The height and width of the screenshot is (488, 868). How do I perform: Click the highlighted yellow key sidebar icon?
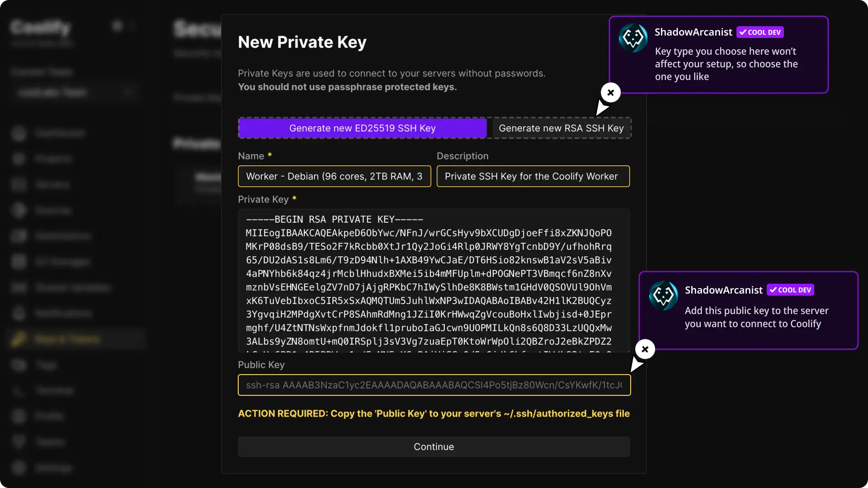pos(19,339)
